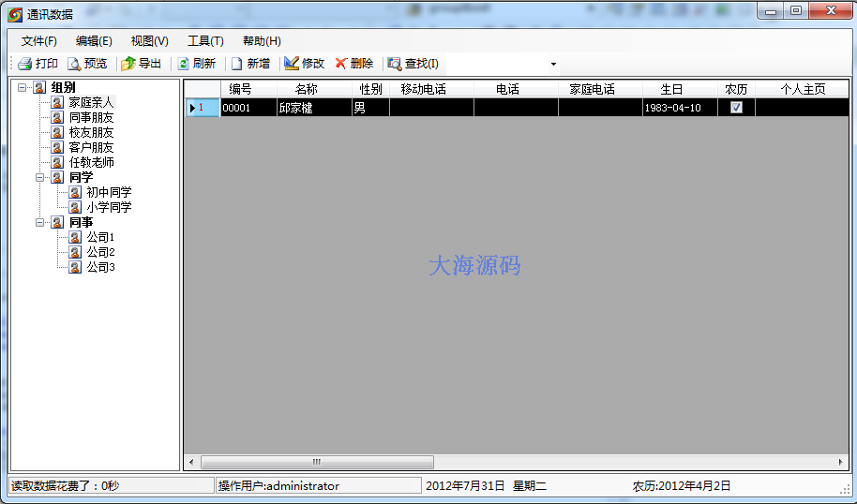Select the 任教老师 group label
The height and width of the screenshot is (504, 857).
pos(91,162)
